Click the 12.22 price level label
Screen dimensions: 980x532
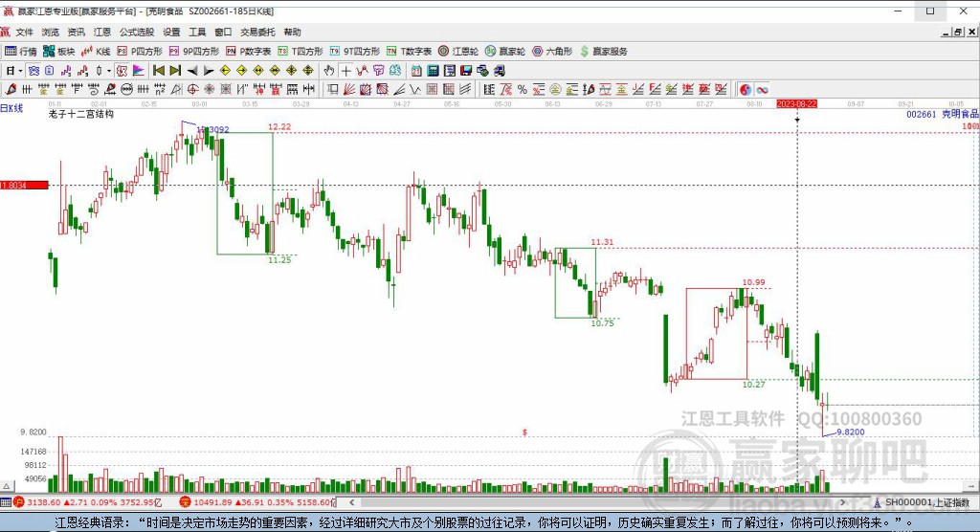tap(279, 127)
